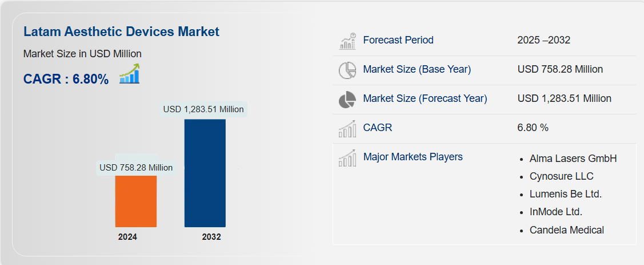The height and width of the screenshot is (265, 644).
Task: Click Lumenis Be Ltd. entry
Action: [565, 194]
